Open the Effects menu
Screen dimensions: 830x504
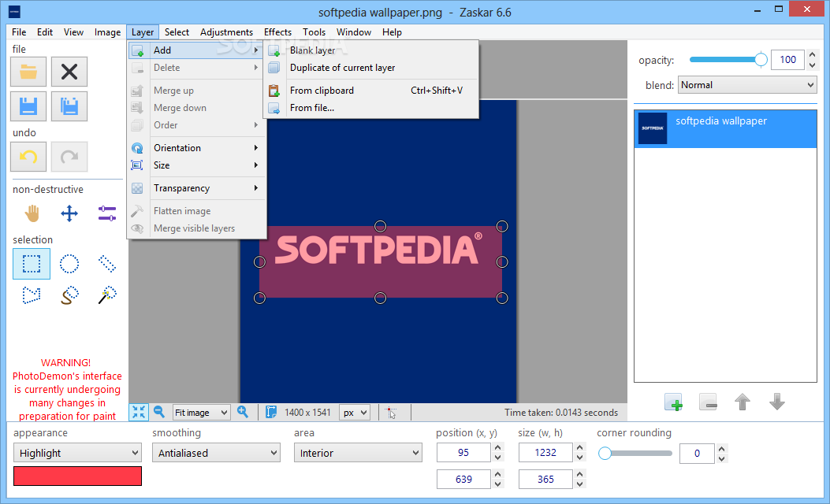(x=278, y=32)
